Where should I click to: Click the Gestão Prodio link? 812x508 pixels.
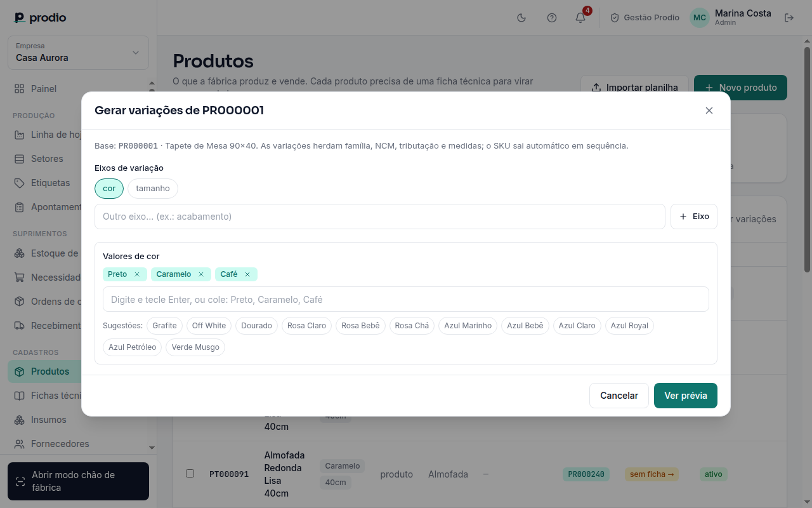(645, 18)
